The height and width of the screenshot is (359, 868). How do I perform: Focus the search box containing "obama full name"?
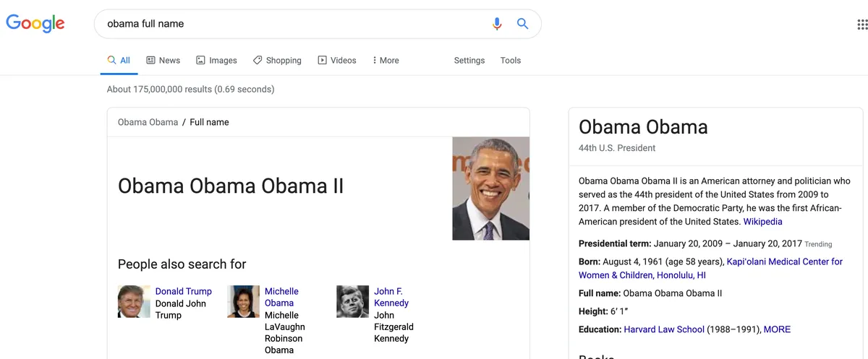(x=318, y=24)
